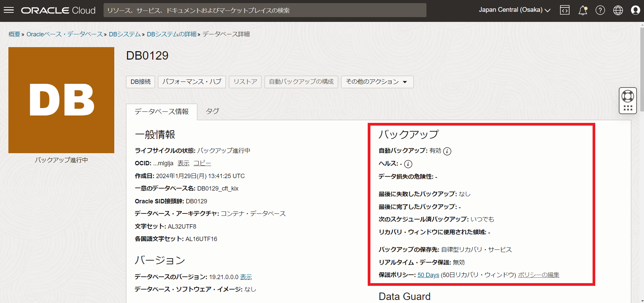Image resolution: width=644 pixels, height=303 pixels.
Task: Open the hamburger navigation menu
Action: point(9,10)
